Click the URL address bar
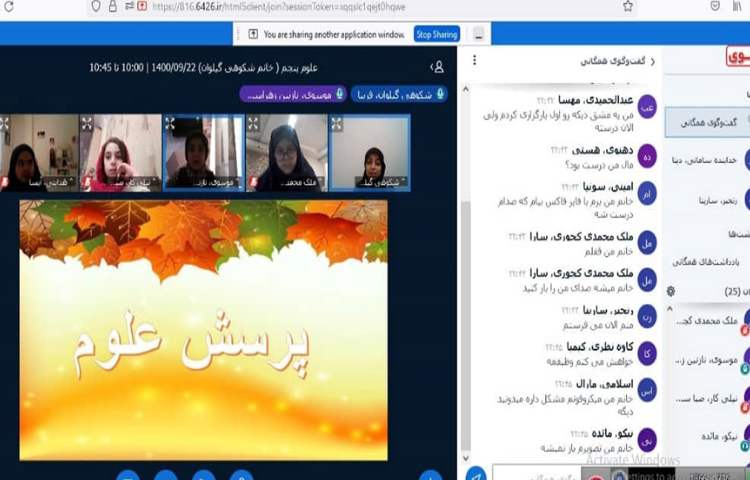Viewport: 750px width, 480px height. pos(361,7)
